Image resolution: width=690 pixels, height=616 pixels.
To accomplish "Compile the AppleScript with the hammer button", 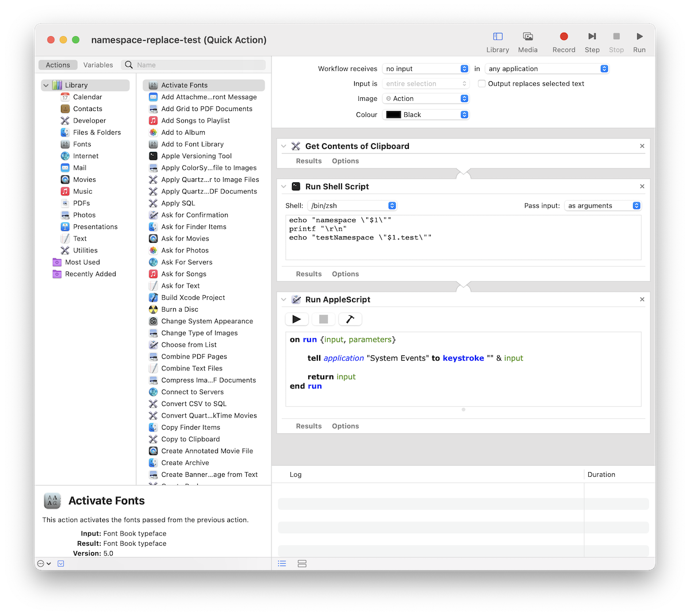I will point(350,319).
